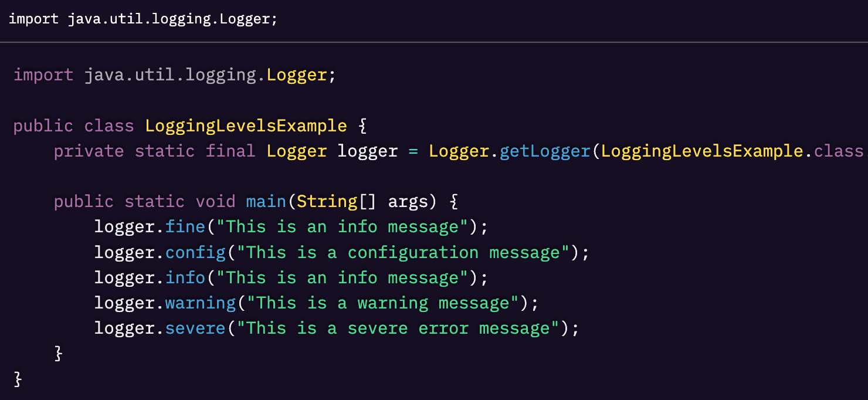Click the private keyword
868x400 pixels.
point(89,151)
